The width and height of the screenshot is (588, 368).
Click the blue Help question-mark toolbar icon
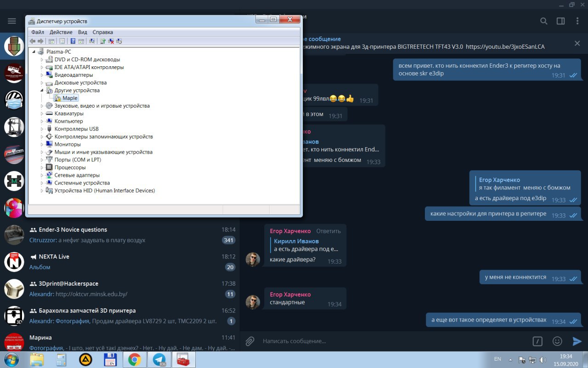pyautogui.click(x=73, y=41)
